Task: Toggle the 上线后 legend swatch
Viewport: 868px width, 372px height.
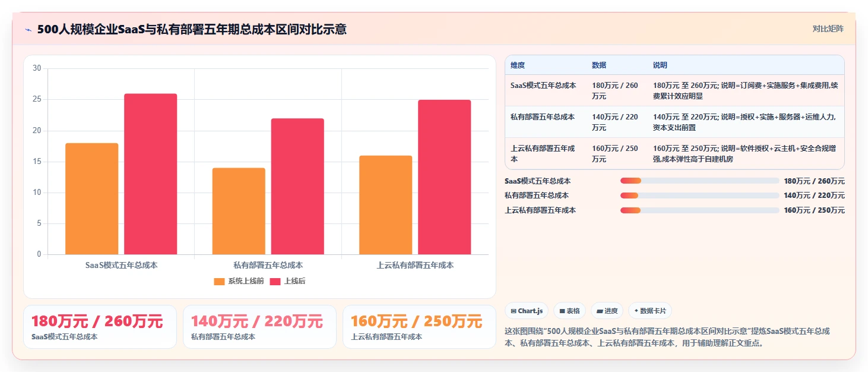Action: coord(275,281)
